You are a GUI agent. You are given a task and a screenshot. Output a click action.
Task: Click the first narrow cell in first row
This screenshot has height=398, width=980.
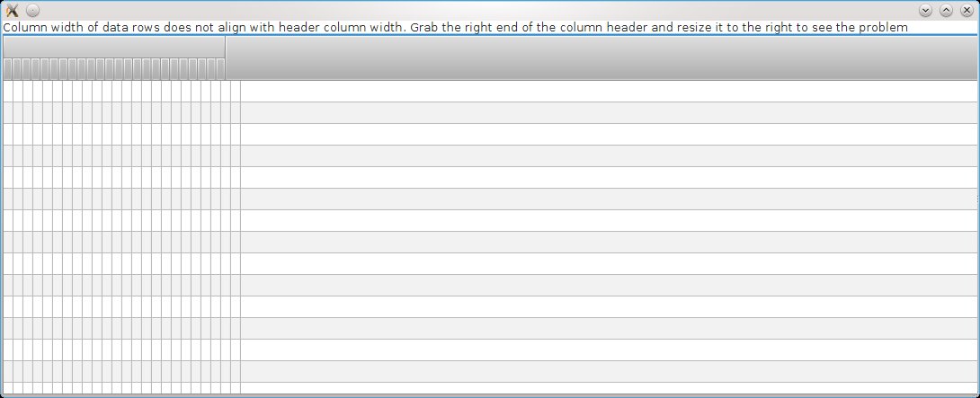click(x=8, y=92)
